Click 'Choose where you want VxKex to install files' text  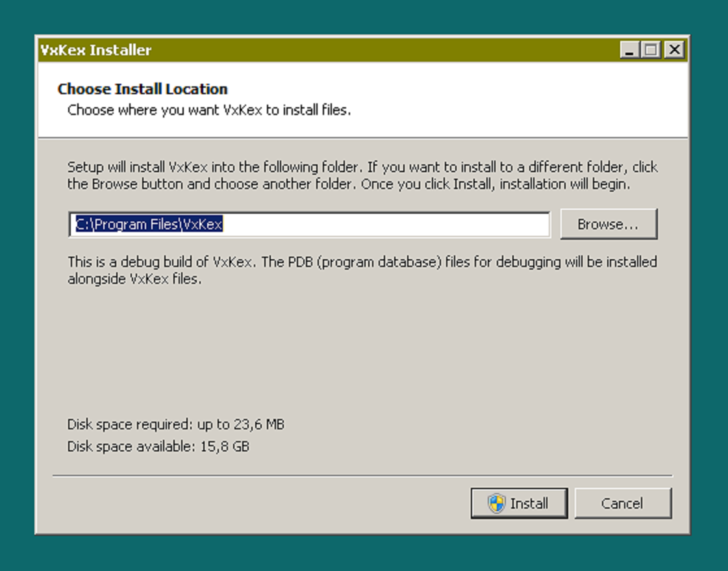(x=209, y=110)
